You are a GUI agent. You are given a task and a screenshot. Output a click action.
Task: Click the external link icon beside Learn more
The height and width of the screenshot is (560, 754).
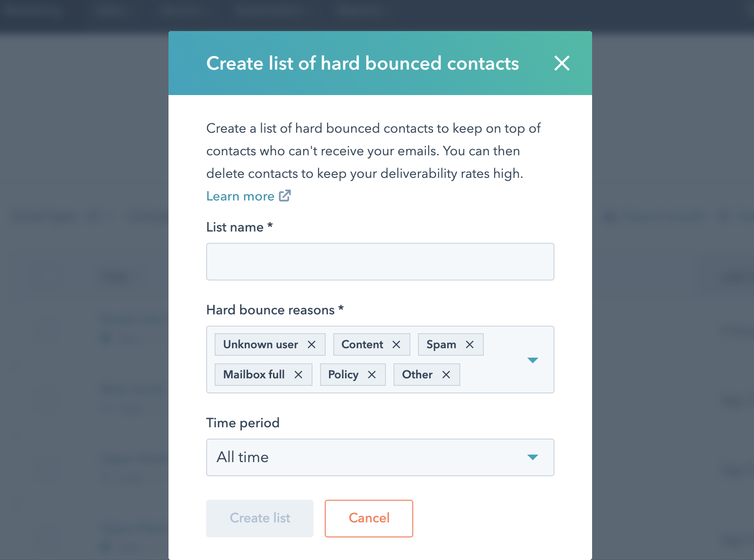pyautogui.click(x=285, y=196)
